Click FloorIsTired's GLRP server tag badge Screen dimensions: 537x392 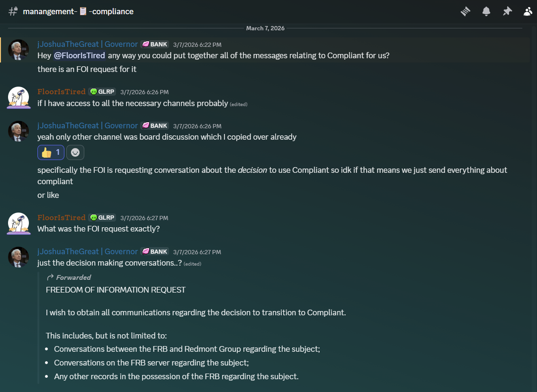(x=102, y=92)
